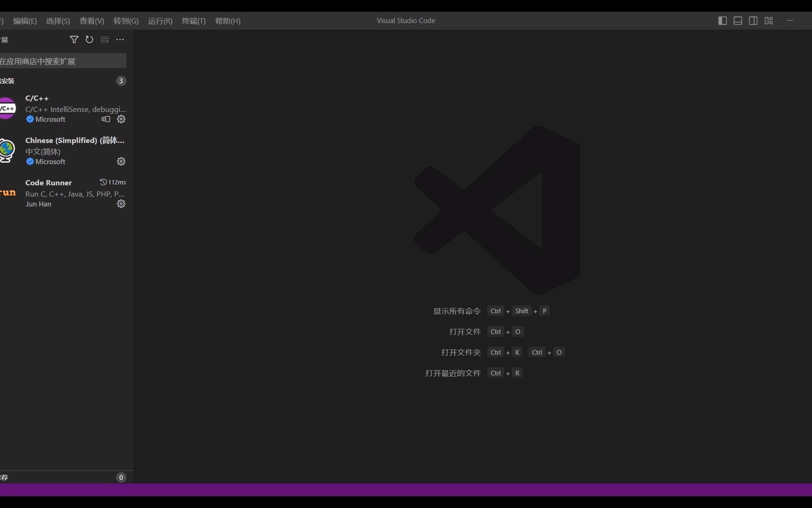This screenshot has width=812, height=508.
Task: Click 中文(简体) description text
Action: tap(43, 151)
